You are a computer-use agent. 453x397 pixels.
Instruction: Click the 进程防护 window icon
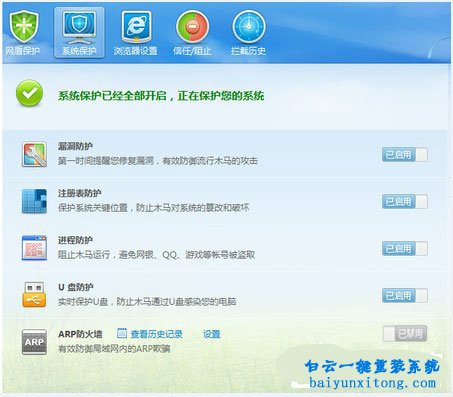(34, 248)
